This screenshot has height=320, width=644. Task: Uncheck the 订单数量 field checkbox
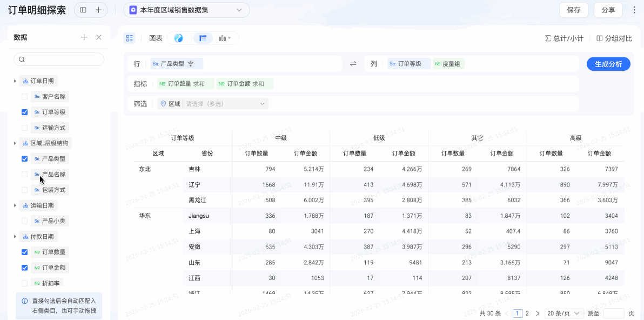pos(25,252)
